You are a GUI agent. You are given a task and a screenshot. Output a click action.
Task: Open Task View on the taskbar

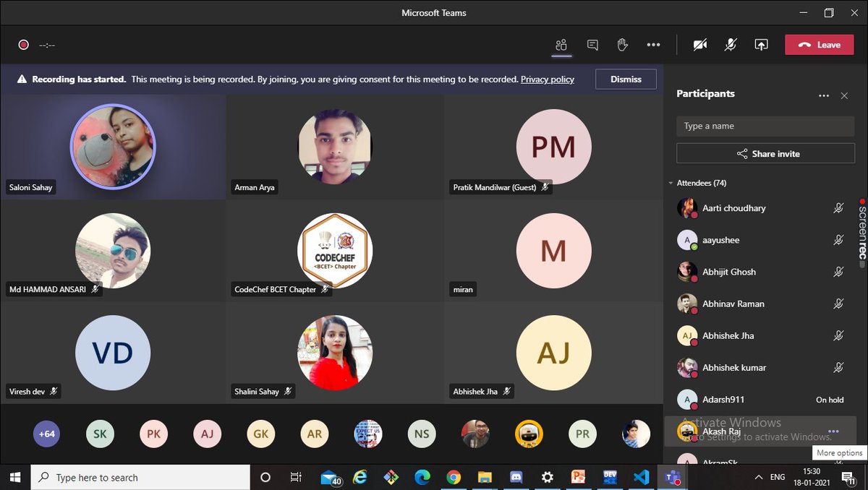coord(296,477)
